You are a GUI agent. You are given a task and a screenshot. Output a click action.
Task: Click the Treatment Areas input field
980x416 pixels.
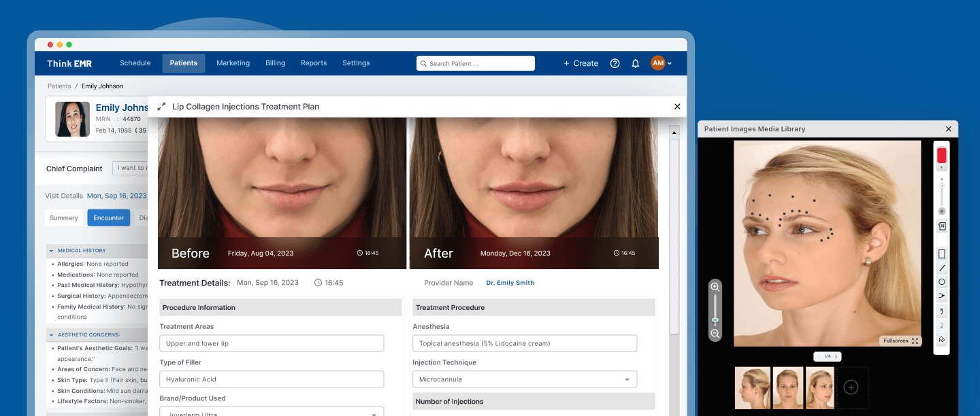click(272, 343)
